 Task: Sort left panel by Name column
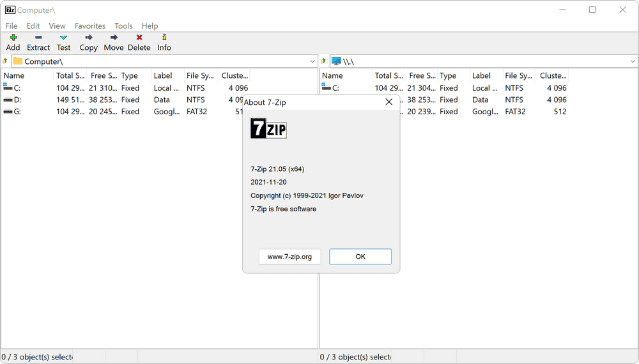(x=27, y=75)
